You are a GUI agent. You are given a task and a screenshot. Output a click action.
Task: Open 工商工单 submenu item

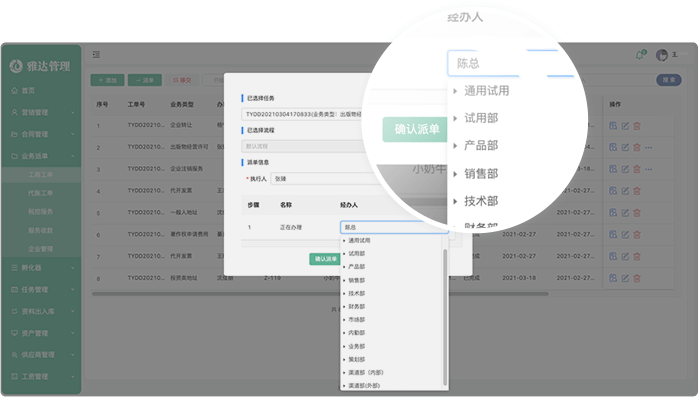point(41,174)
